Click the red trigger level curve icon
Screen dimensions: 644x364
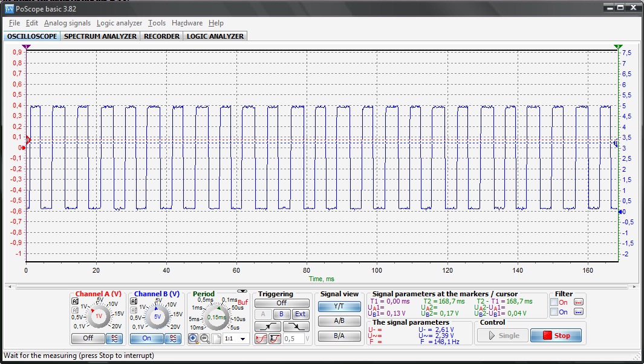[x=261, y=339]
